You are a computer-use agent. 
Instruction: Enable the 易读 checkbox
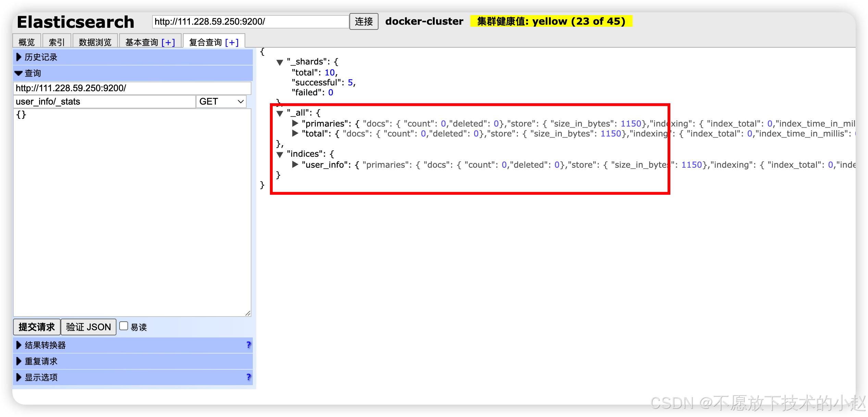point(124,326)
